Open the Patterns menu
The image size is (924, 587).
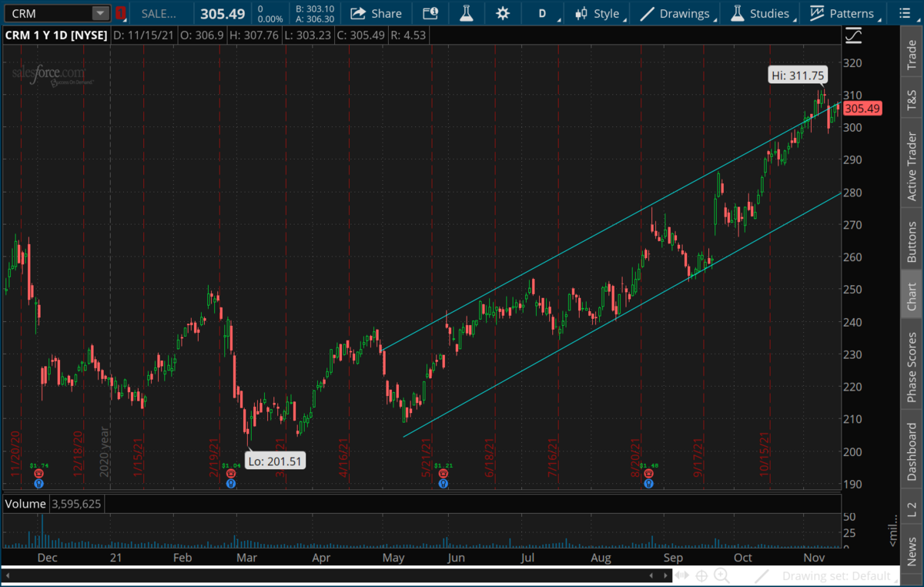click(x=842, y=13)
